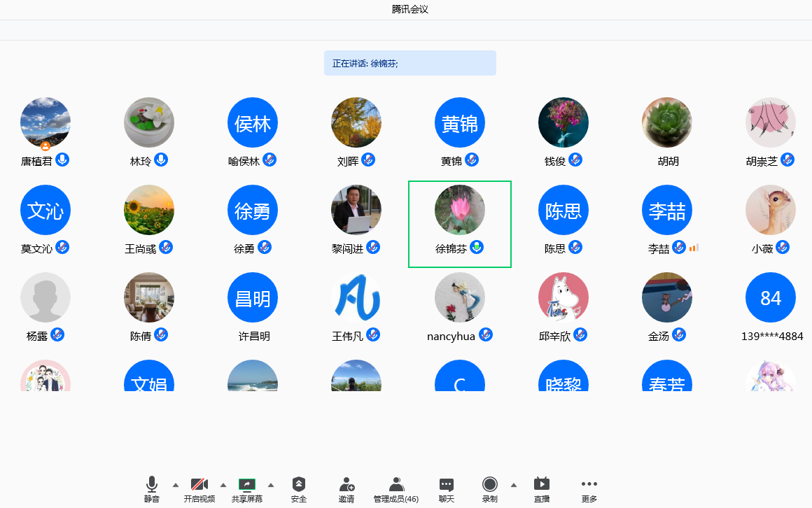Click the 正在讲话: 徐锦芬 speaker banner

(409, 63)
